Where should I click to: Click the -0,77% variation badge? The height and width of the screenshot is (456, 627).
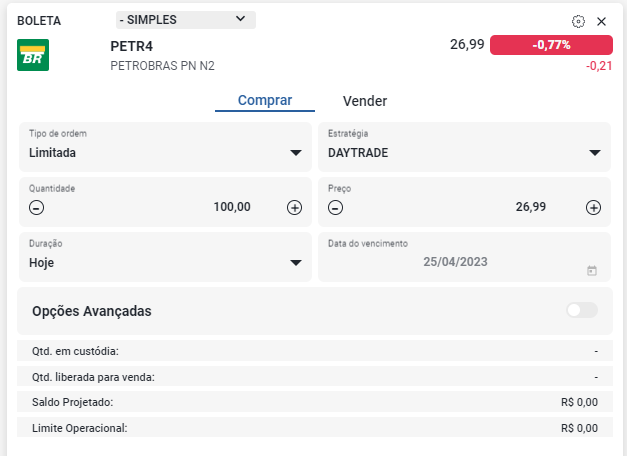click(551, 45)
